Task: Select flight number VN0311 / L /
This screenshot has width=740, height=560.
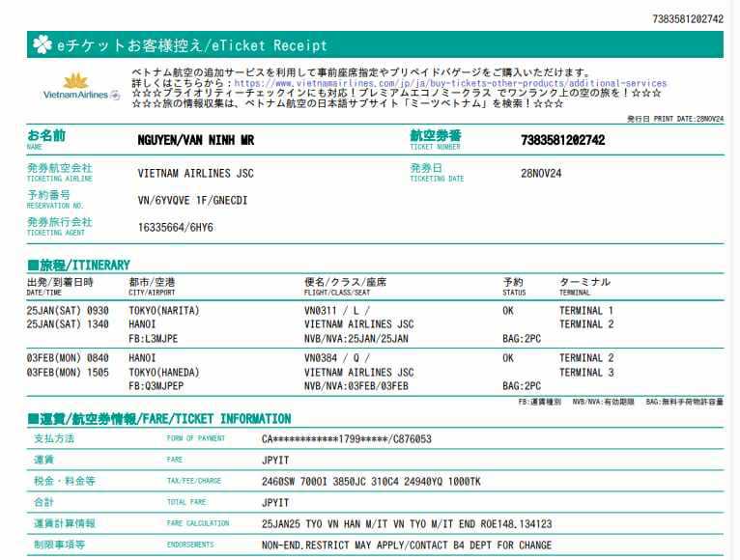Action: (x=337, y=311)
